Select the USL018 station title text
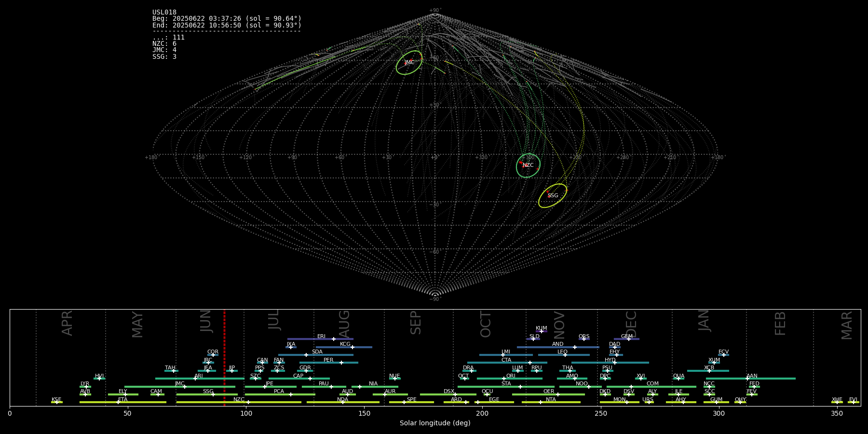Image resolution: width=868 pixels, height=434 pixels. tap(164, 13)
